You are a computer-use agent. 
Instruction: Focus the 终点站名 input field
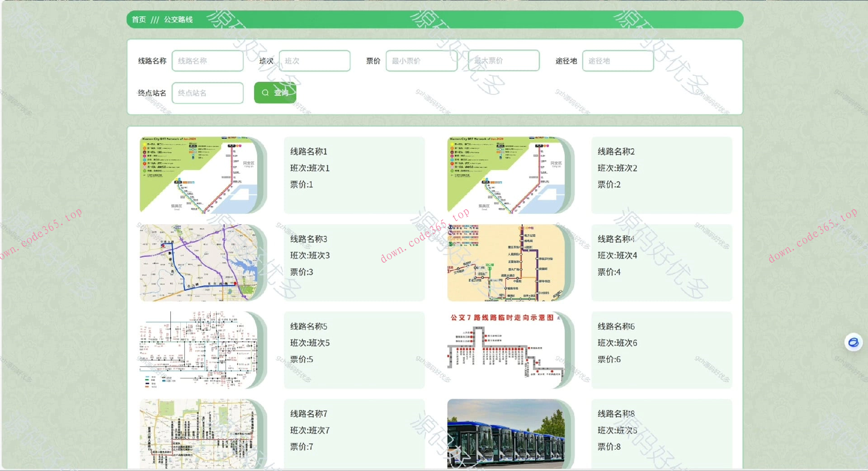point(208,93)
